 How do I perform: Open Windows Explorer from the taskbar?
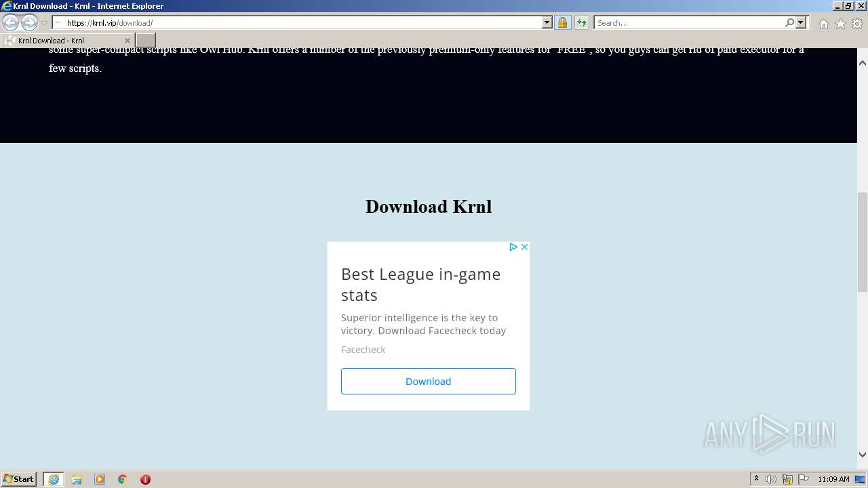[77, 479]
